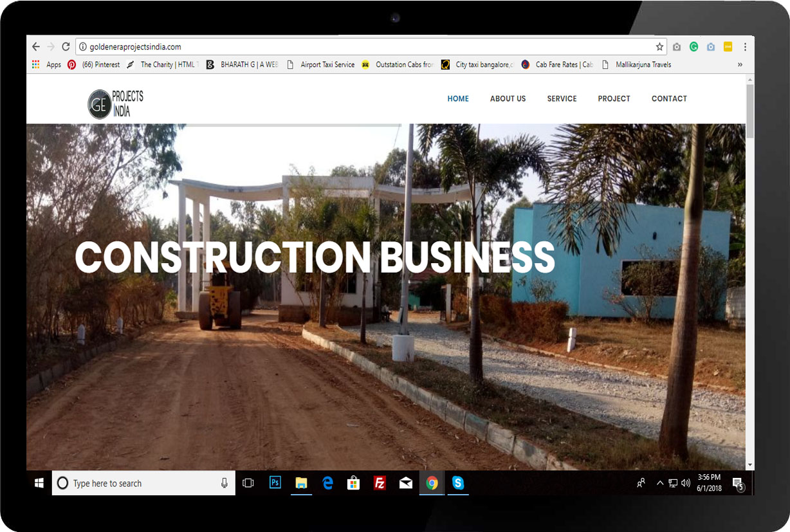Select the SERVICE navigation item
Image resolution: width=790 pixels, height=532 pixels.
point(562,98)
